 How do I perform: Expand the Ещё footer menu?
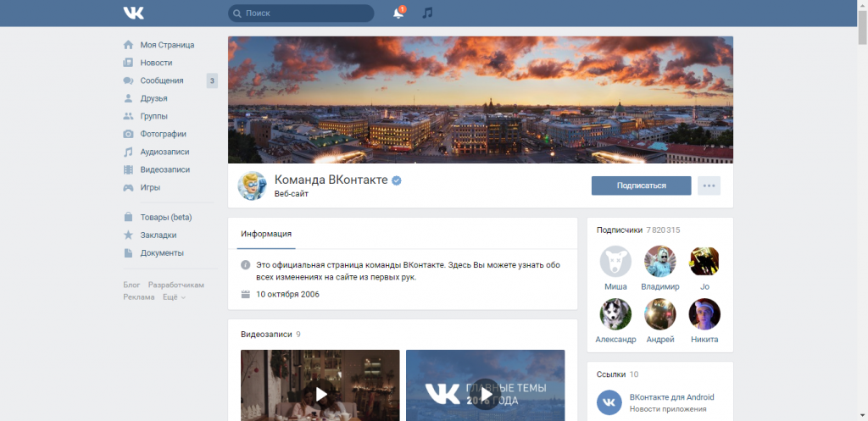click(x=174, y=297)
